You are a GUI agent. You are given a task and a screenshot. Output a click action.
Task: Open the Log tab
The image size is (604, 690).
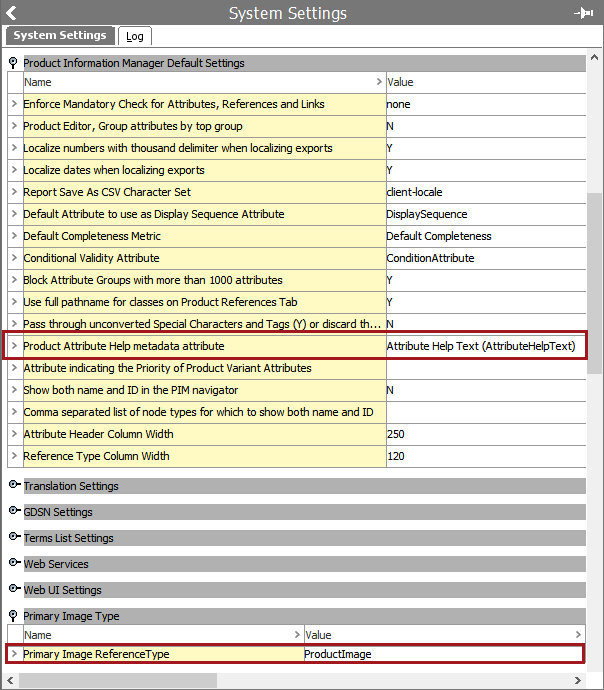pyautogui.click(x=135, y=36)
